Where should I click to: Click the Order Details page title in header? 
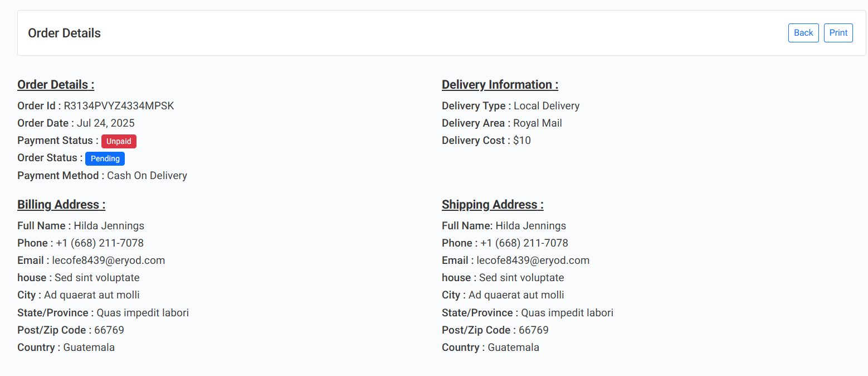64,33
